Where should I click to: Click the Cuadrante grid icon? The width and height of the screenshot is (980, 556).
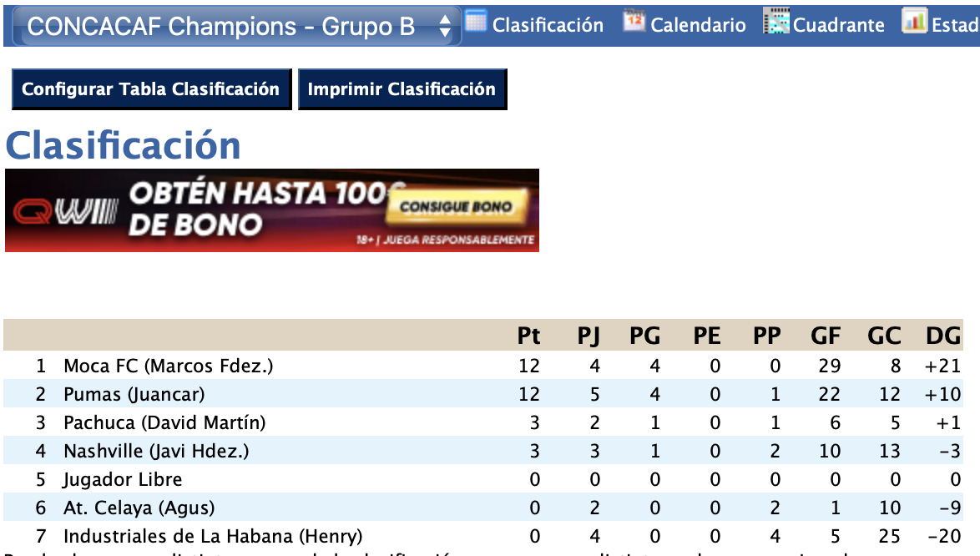776,23
